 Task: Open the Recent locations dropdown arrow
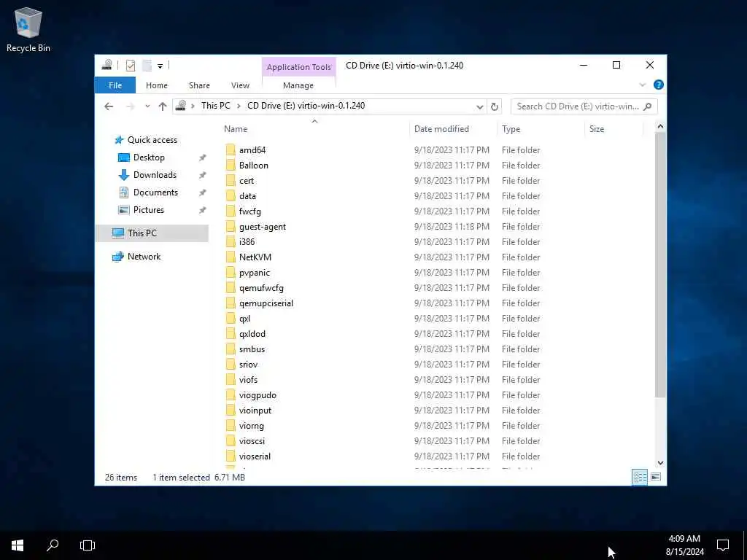[147, 106]
